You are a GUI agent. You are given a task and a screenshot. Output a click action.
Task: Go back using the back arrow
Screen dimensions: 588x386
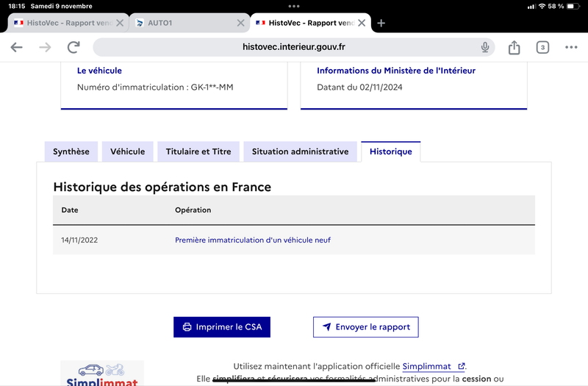(16, 47)
